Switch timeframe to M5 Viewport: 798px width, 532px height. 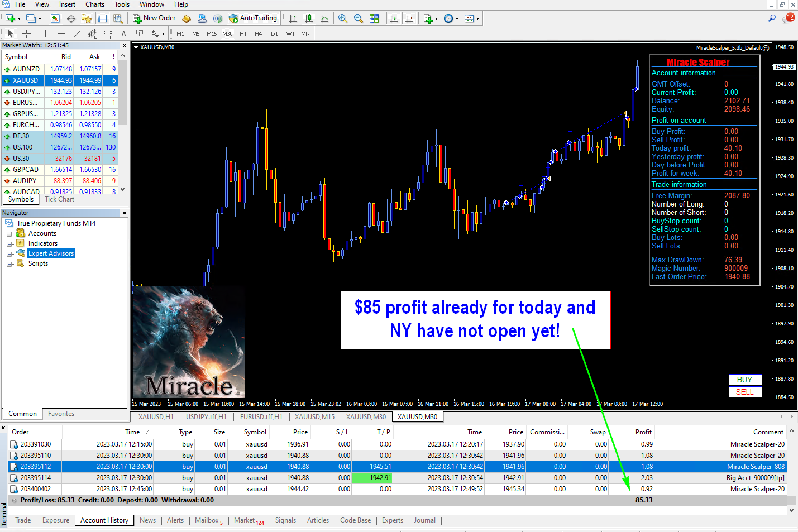point(196,33)
